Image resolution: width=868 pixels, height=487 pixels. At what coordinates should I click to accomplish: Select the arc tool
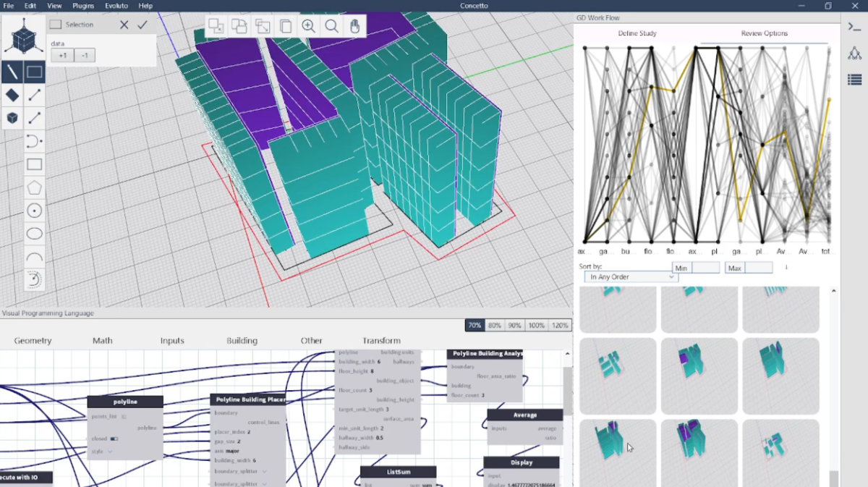(35, 257)
